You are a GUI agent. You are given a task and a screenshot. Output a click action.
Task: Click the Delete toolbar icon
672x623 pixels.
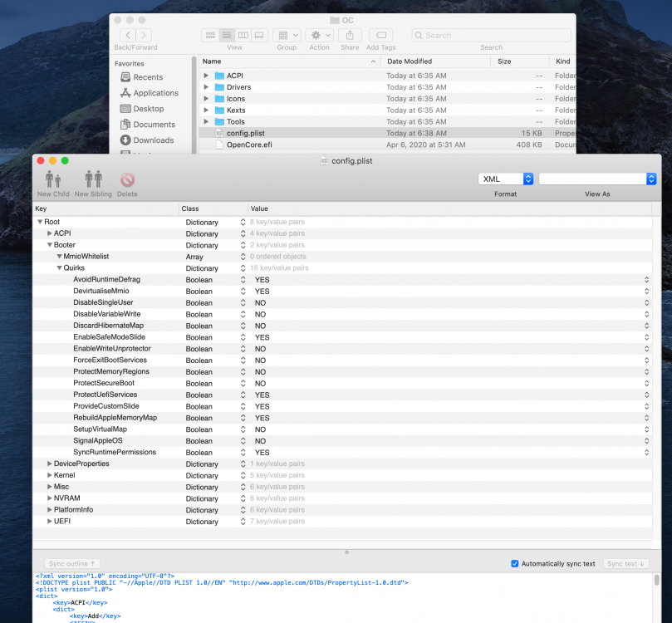click(127, 180)
